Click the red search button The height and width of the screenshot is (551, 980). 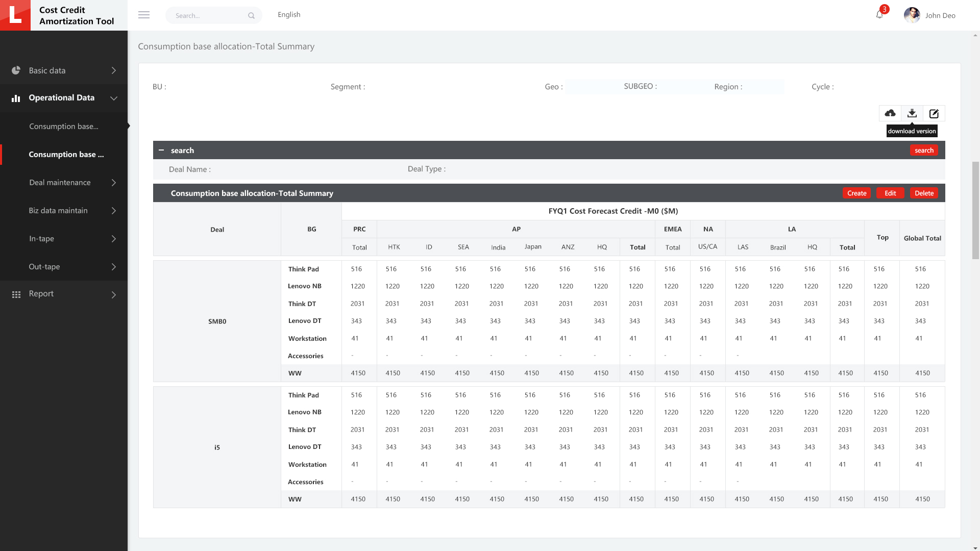(924, 151)
